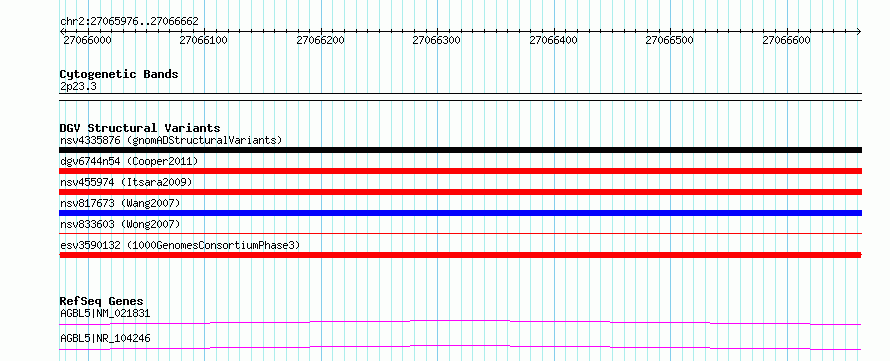The width and height of the screenshot is (890, 361).
Task: Open the dgv6744n54 (Cooper2011) label
Action: [x=129, y=161]
